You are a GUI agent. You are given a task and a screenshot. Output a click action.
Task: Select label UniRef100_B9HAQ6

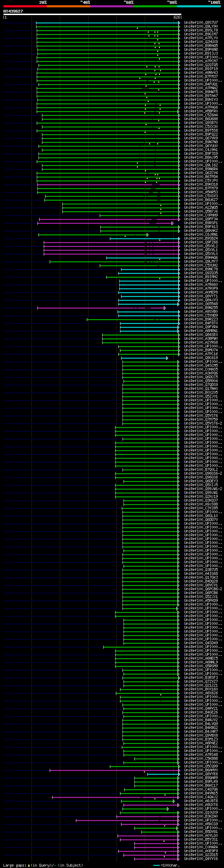201,258
